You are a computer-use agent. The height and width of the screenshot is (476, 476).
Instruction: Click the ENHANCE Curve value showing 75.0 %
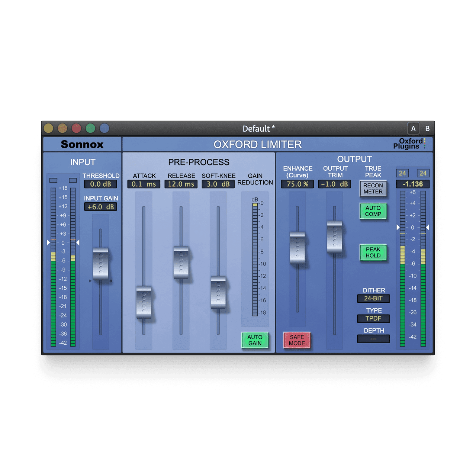297,184
